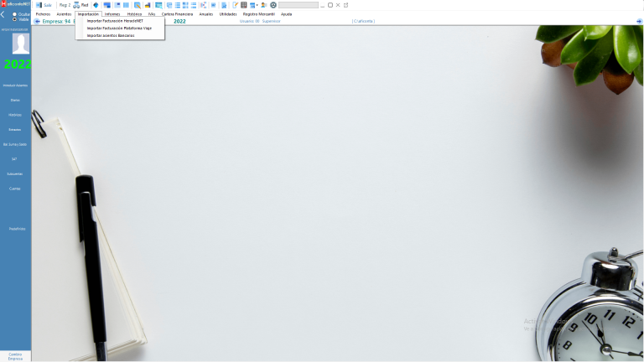Click the column split icon with red marks

[203, 5]
